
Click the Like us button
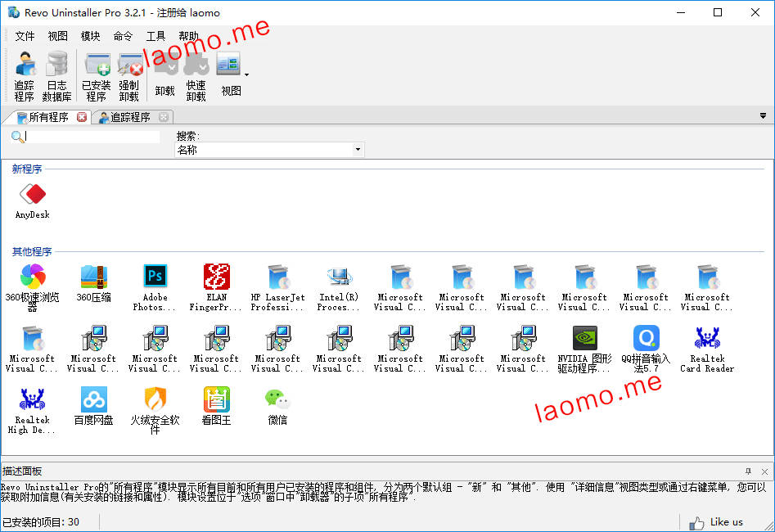[x=716, y=522]
